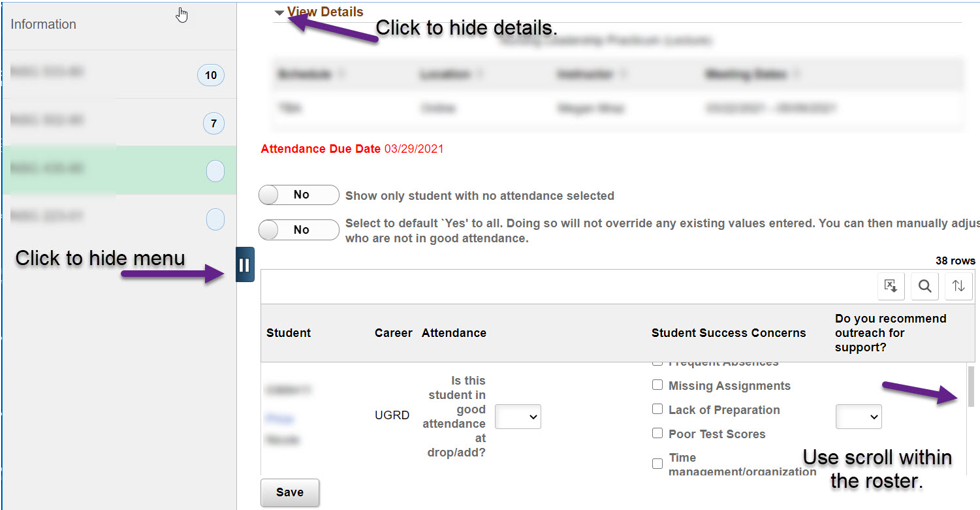The image size is (980, 510).
Task: Click the empty badge on last class row
Action: click(215, 219)
